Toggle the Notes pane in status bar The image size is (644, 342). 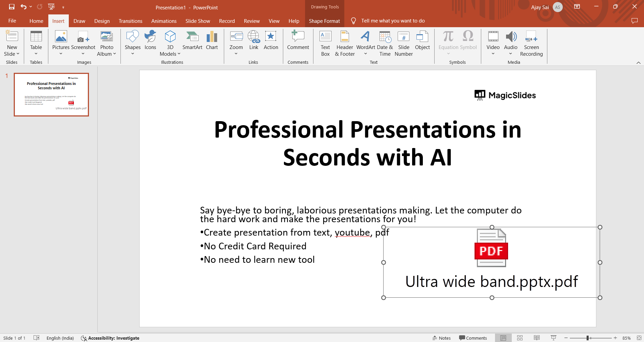(x=441, y=338)
